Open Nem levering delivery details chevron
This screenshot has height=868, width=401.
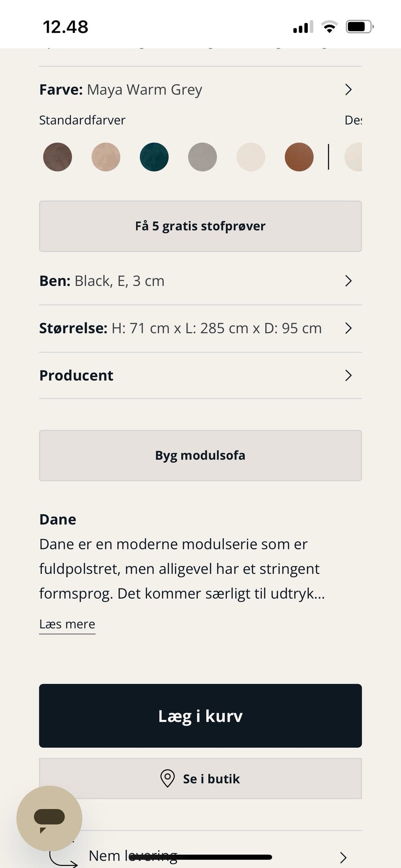point(343,857)
